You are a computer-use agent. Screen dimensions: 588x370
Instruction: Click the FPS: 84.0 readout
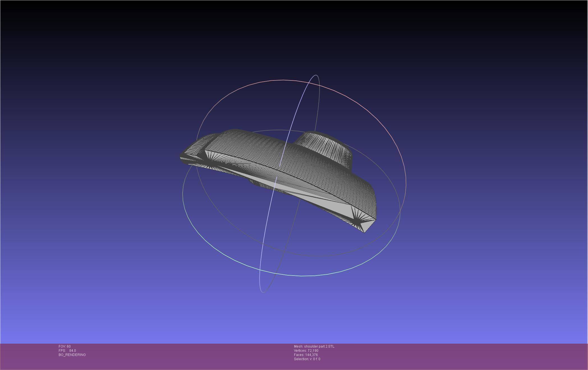(67, 351)
